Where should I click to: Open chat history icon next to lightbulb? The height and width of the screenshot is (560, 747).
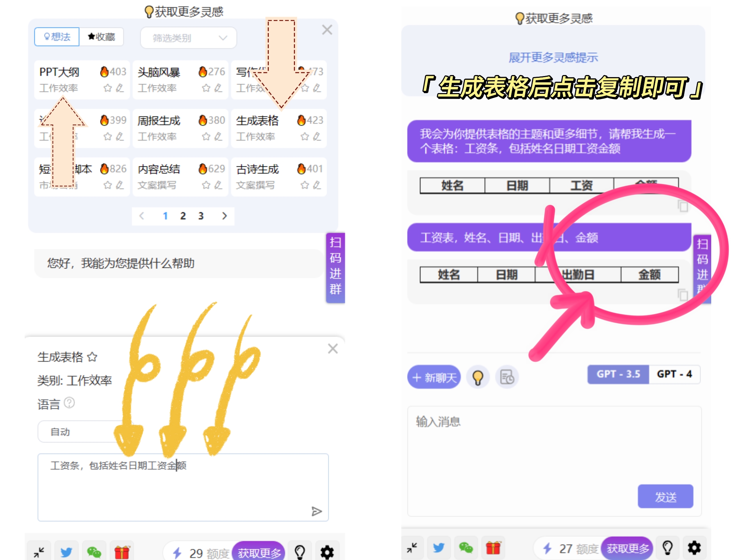coord(507,377)
